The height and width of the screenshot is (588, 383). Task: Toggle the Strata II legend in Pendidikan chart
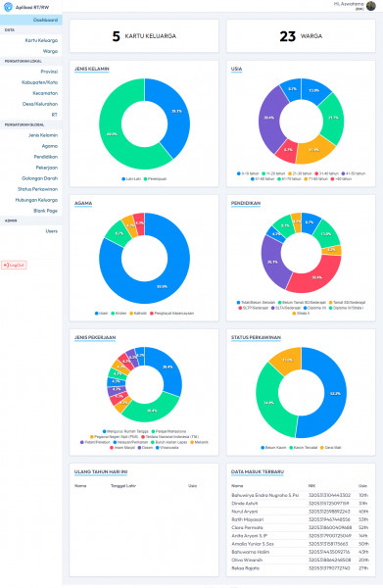301,314
